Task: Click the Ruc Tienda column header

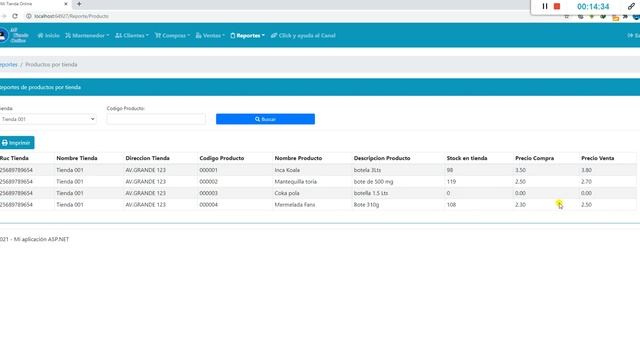Action: coord(14,158)
